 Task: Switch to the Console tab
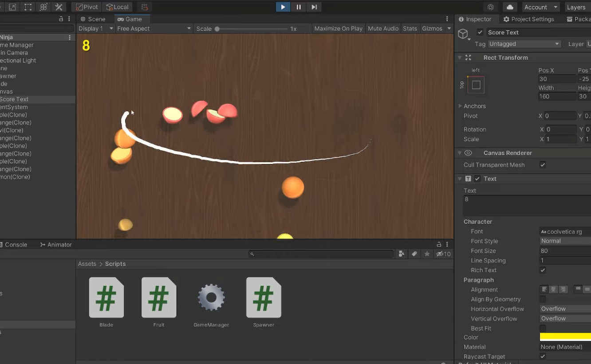(13, 244)
